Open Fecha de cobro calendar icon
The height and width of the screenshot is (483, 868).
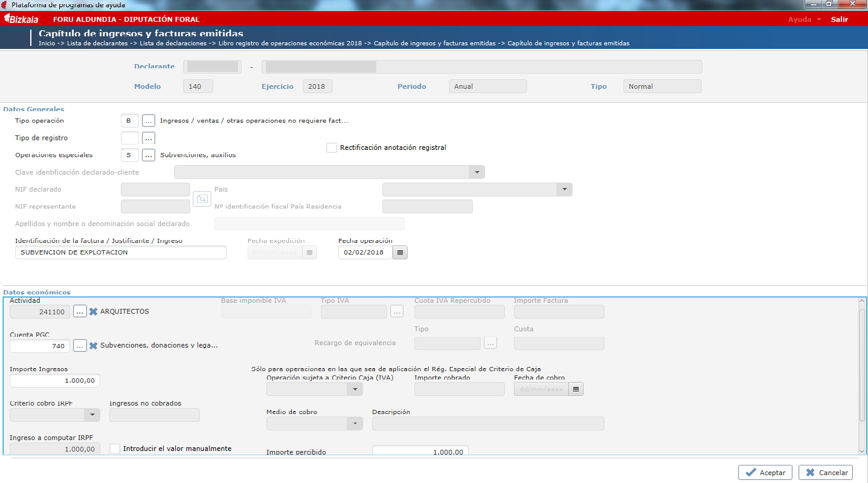[x=576, y=389]
